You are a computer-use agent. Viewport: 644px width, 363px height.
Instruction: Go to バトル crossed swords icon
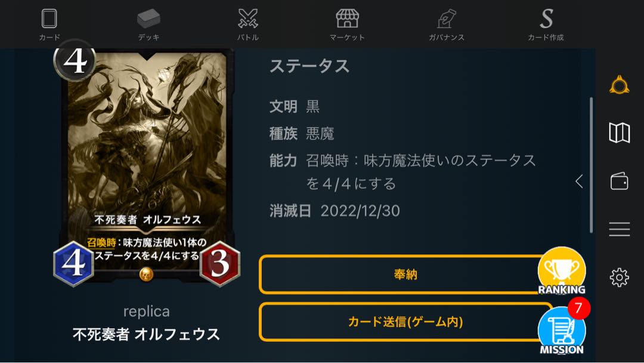pyautogui.click(x=248, y=19)
